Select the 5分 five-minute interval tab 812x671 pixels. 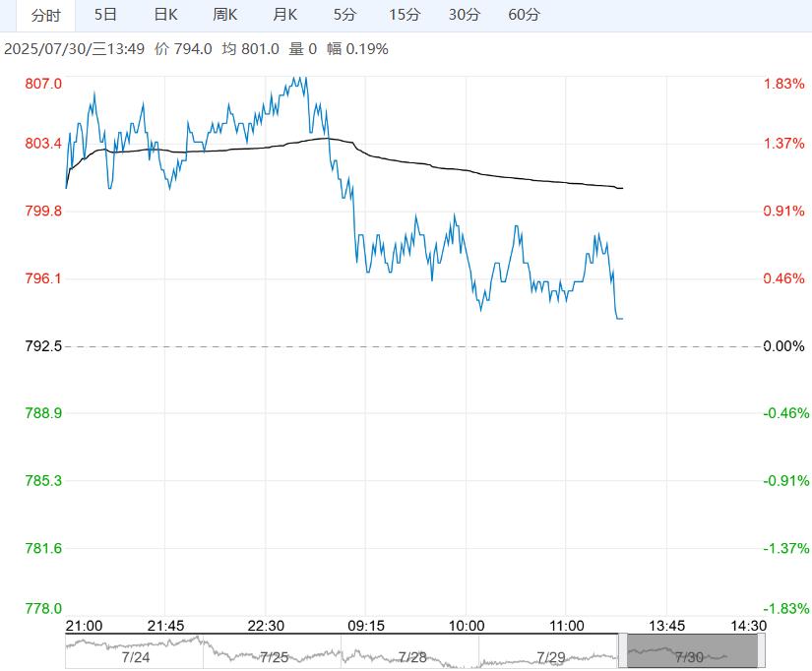tap(344, 15)
